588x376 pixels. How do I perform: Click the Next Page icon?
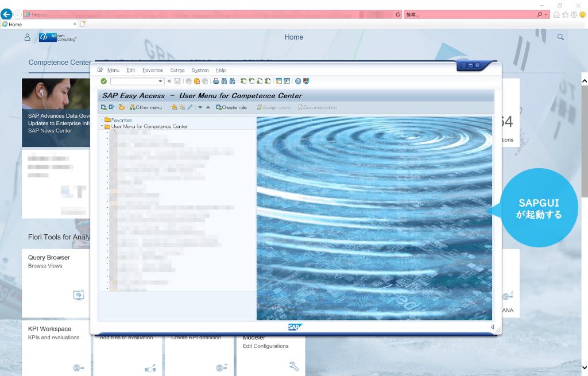click(260, 81)
